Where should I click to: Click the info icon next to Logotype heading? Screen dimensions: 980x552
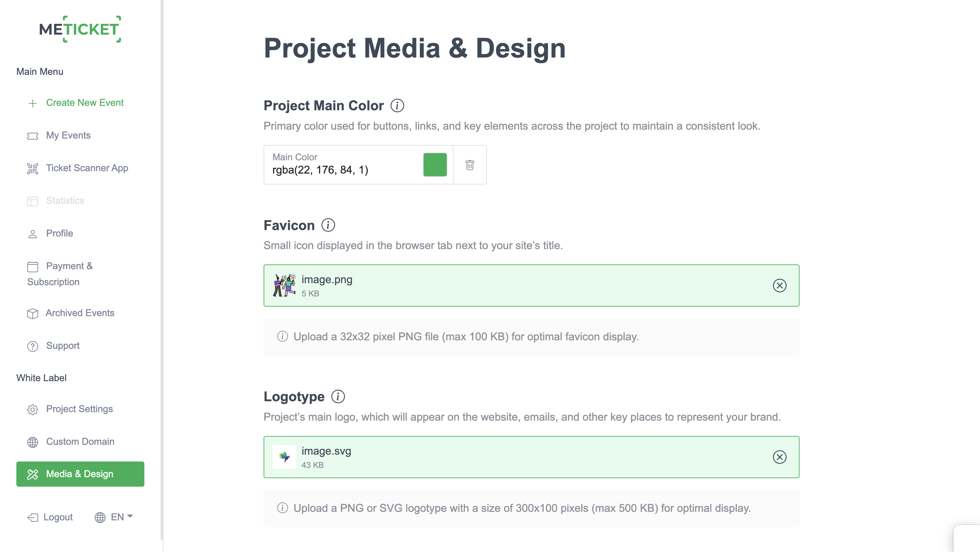pyautogui.click(x=338, y=396)
